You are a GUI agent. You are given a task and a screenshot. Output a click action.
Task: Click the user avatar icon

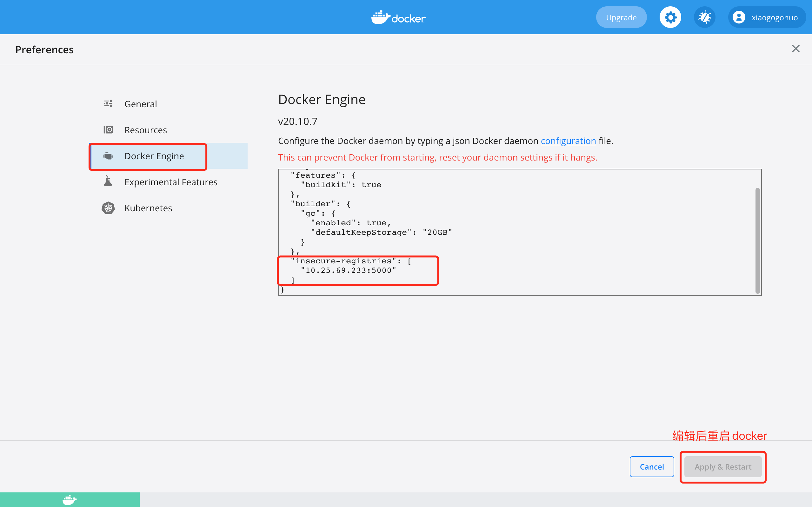pos(739,17)
